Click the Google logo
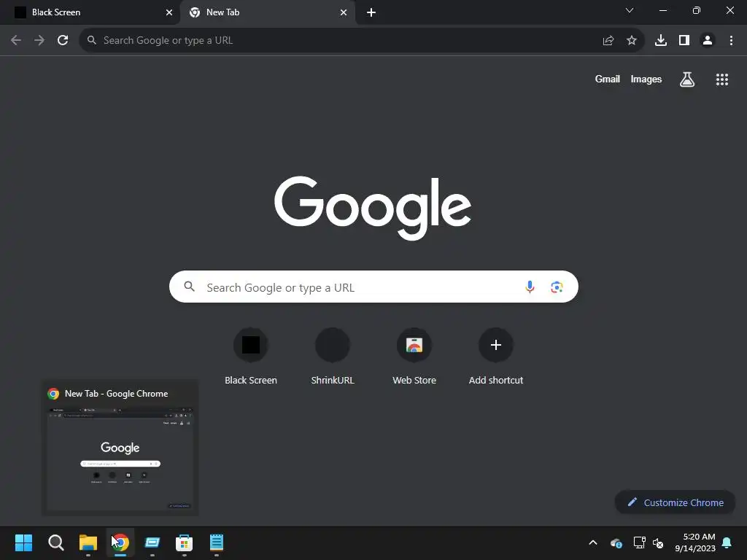This screenshot has height=560, width=747. click(373, 208)
